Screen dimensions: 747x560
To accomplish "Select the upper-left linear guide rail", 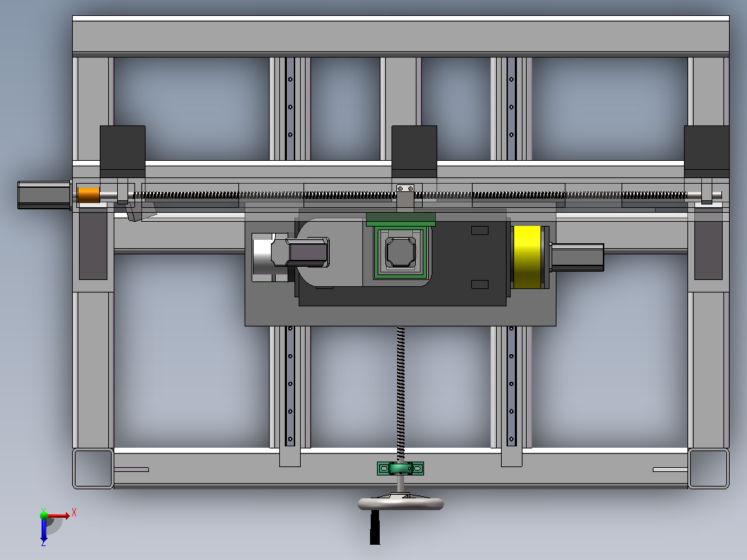I will pos(290,109).
